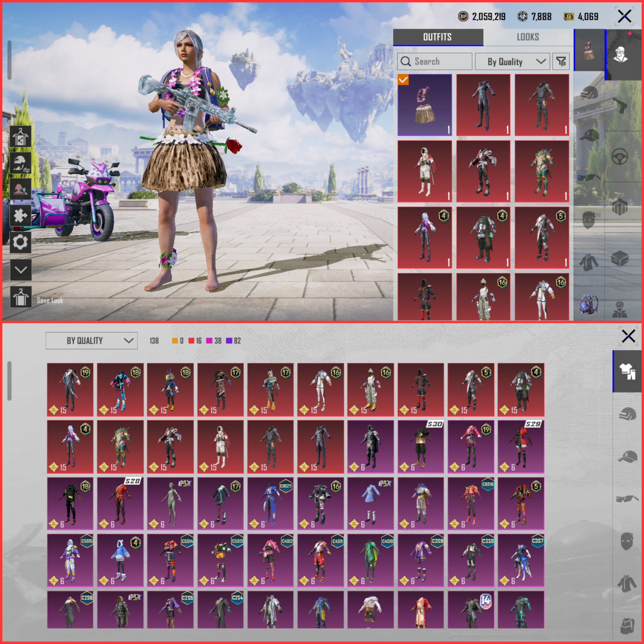
Task: Open the gear settings icon in top panel
Action: point(20,242)
